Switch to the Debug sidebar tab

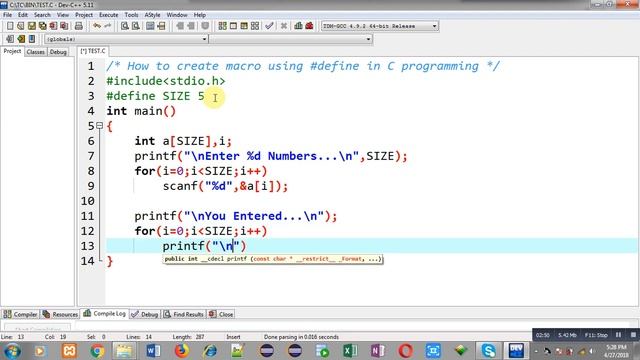58,52
